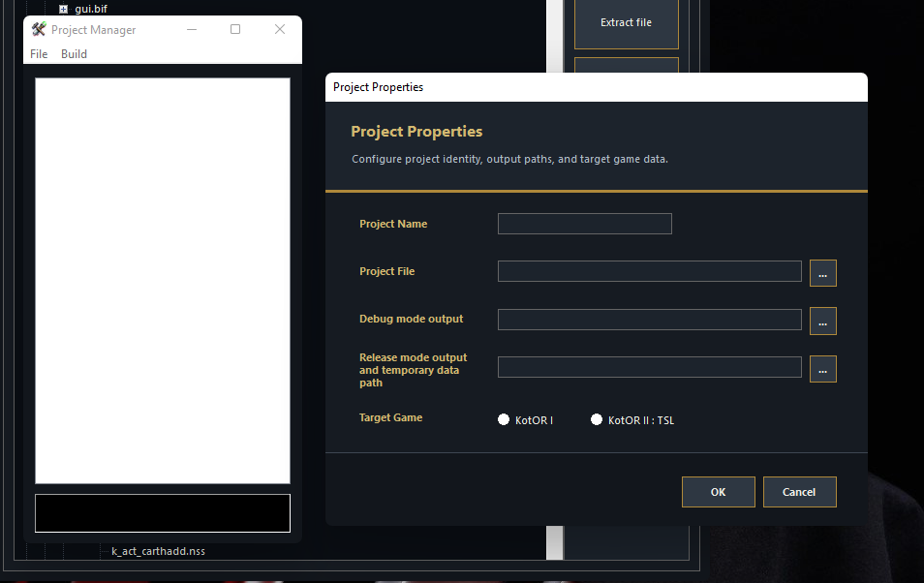Select k_act_carthadd.nss in the file tree
The width and height of the screenshot is (924, 583).
[x=158, y=551]
